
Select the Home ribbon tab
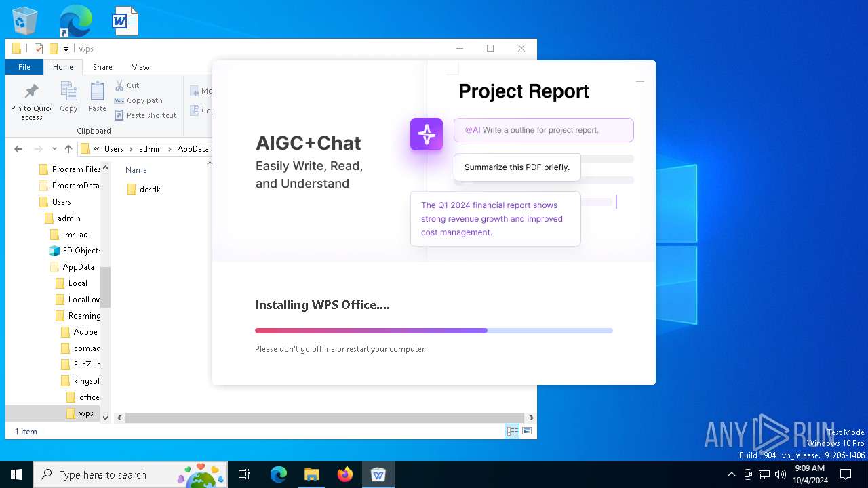pyautogui.click(x=63, y=67)
